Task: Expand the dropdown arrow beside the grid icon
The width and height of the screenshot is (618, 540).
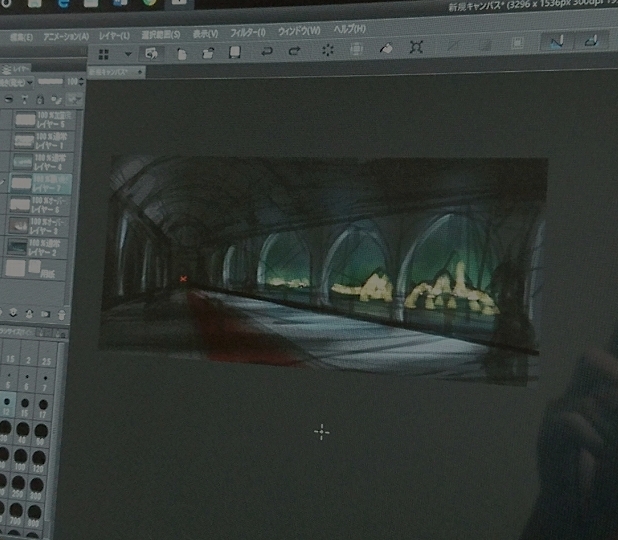Action: point(127,53)
